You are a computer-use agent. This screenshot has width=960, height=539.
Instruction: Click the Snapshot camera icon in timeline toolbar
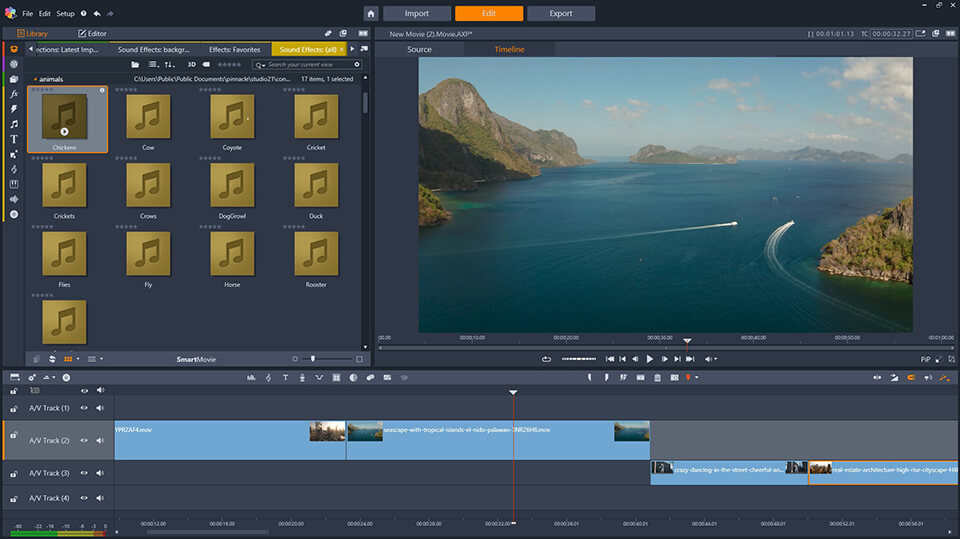[x=674, y=378]
